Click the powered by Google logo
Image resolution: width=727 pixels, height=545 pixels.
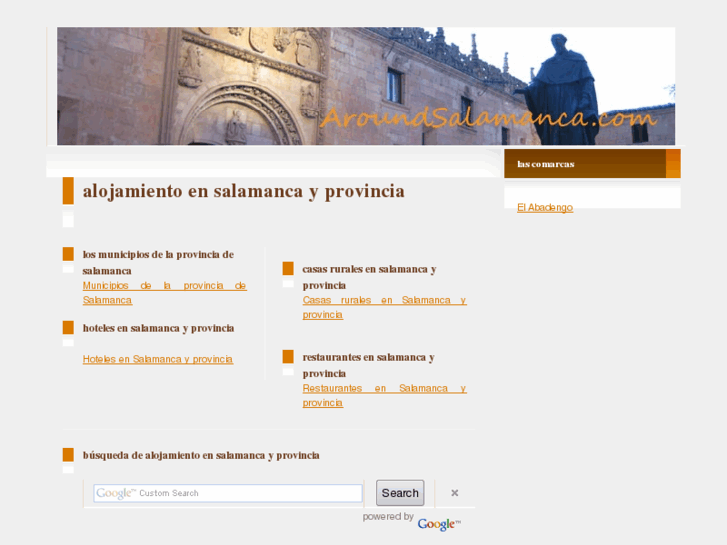tap(439, 524)
